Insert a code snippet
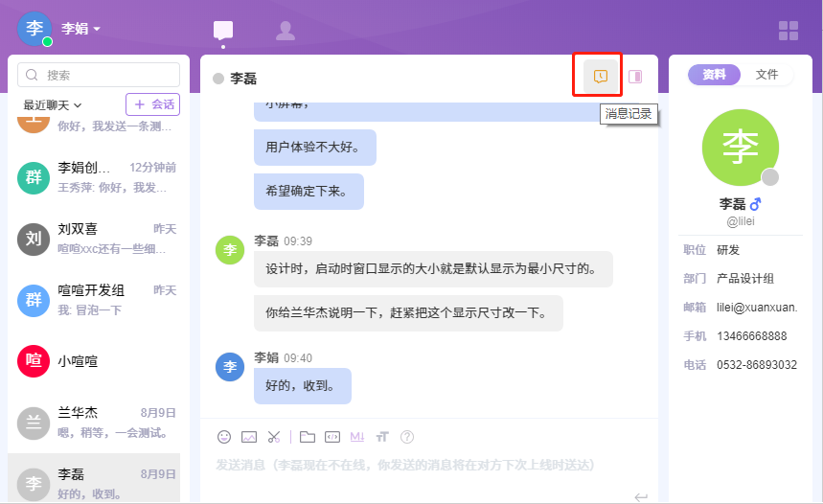823x504 pixels. (332, 437)
